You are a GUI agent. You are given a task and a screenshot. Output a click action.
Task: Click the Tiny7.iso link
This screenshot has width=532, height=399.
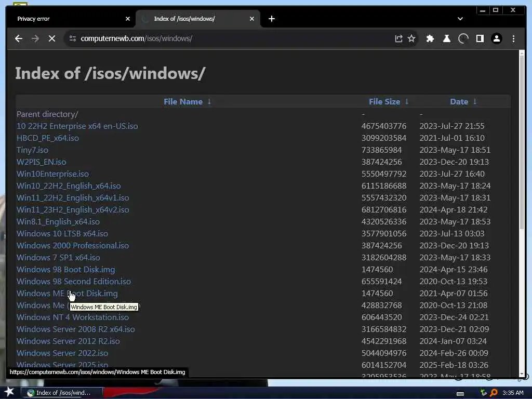(33, 150)
